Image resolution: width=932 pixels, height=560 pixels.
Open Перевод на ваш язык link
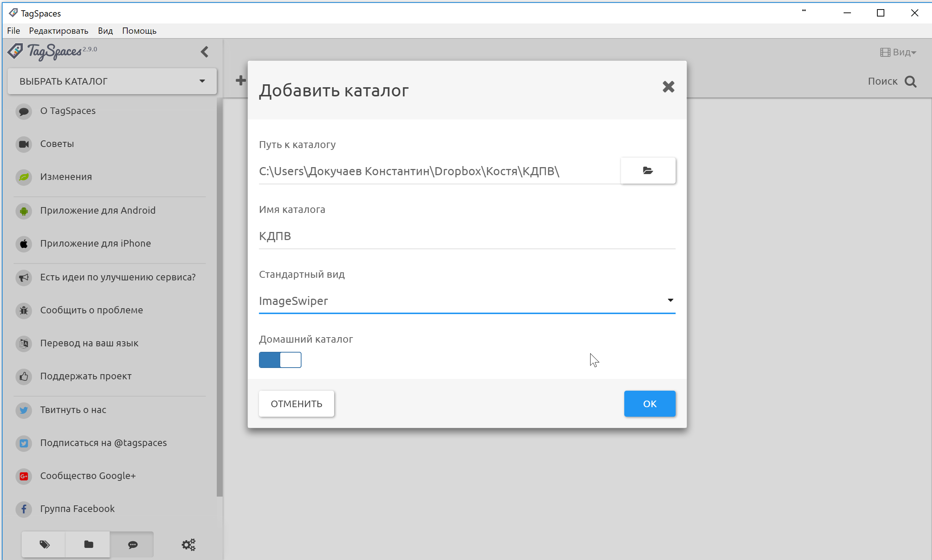(89, 343)
